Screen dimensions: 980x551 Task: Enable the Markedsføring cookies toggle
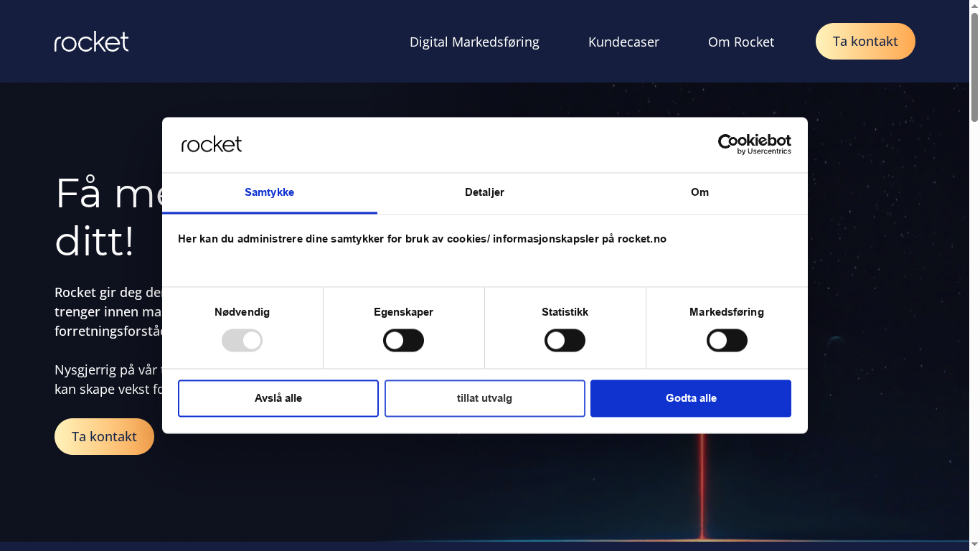[727, 340]
